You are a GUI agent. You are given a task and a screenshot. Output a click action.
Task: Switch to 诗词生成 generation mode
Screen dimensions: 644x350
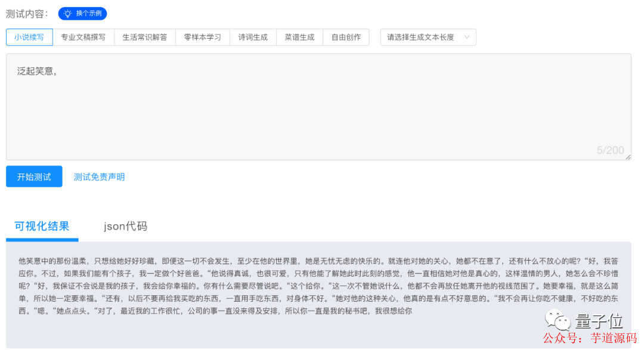point(252,36)
